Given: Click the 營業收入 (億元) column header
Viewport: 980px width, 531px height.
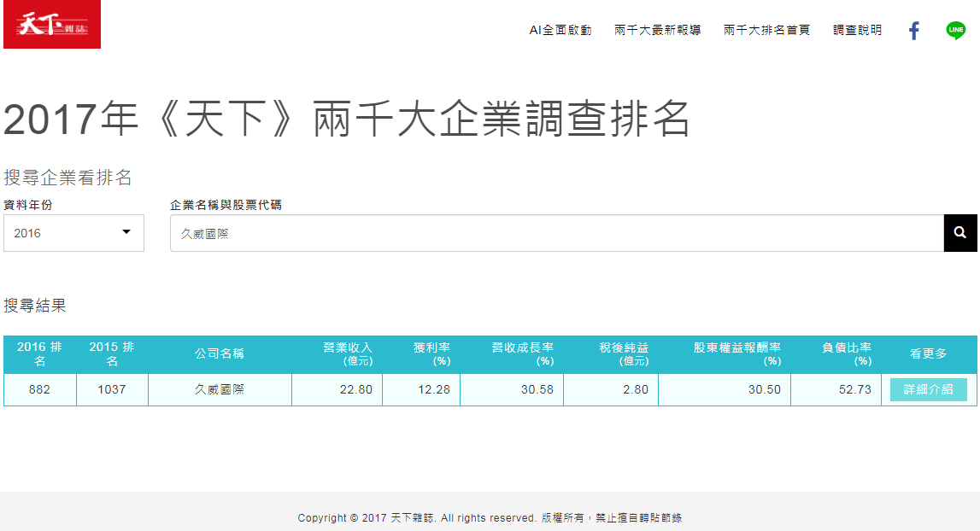Looking at the screenshot, I should click(337, 354).
